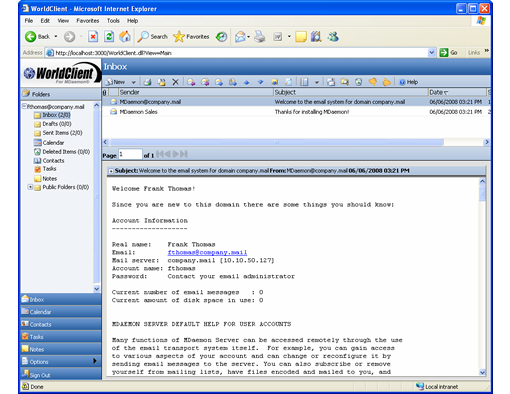
Task: Click the fthomas@company.mail email link
Action: click(207, 252)
